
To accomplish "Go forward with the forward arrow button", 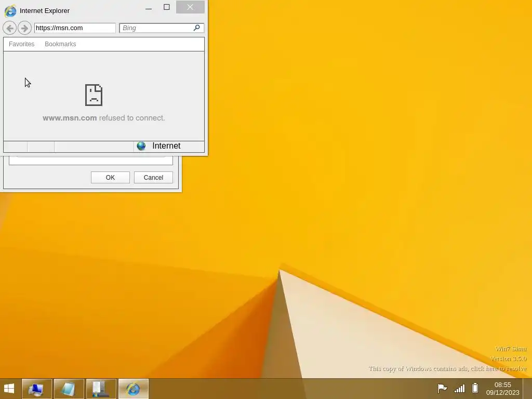I will click(x=24, y=28).
